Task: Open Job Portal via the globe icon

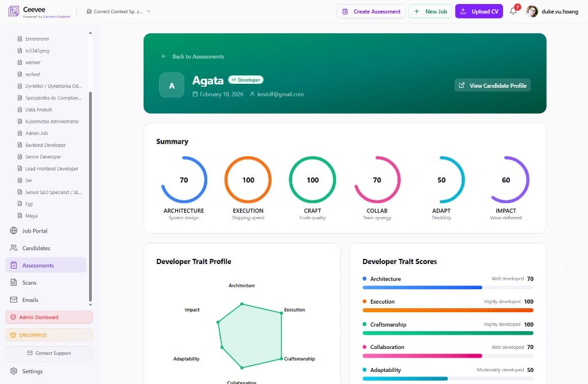Action: tap(13, 231)
